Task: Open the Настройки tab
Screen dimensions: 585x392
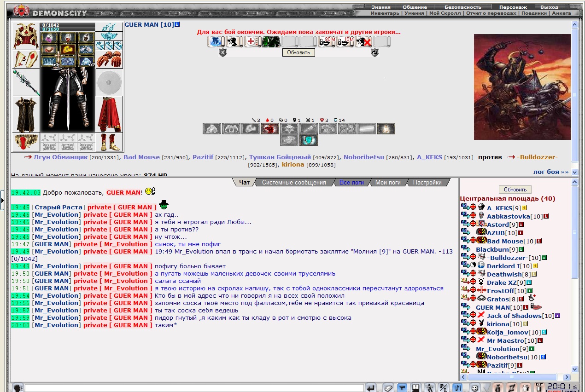Action: 427,183
